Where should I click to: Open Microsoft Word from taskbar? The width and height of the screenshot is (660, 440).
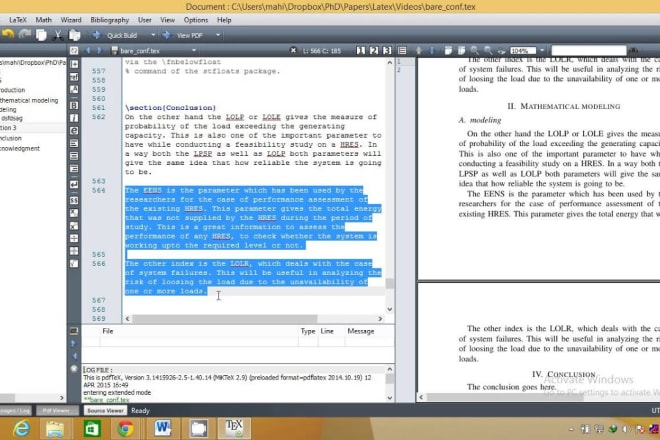(x=162, y=429)
